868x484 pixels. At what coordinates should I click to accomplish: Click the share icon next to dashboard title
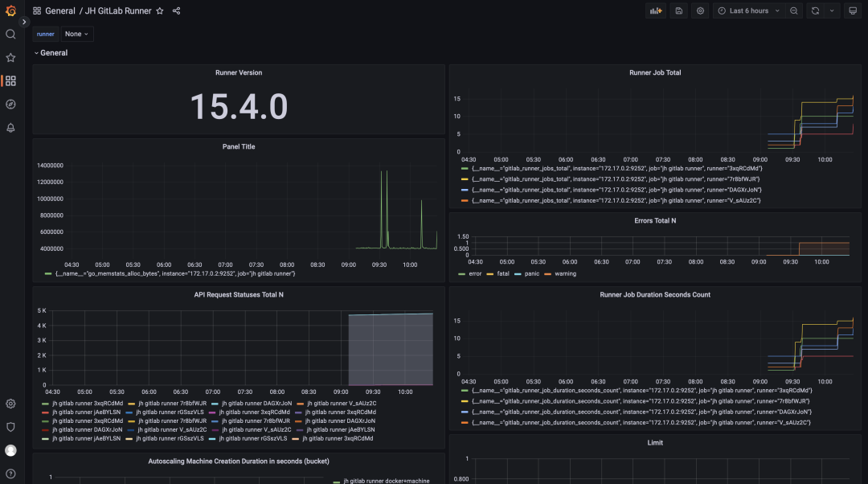point(176,10)
